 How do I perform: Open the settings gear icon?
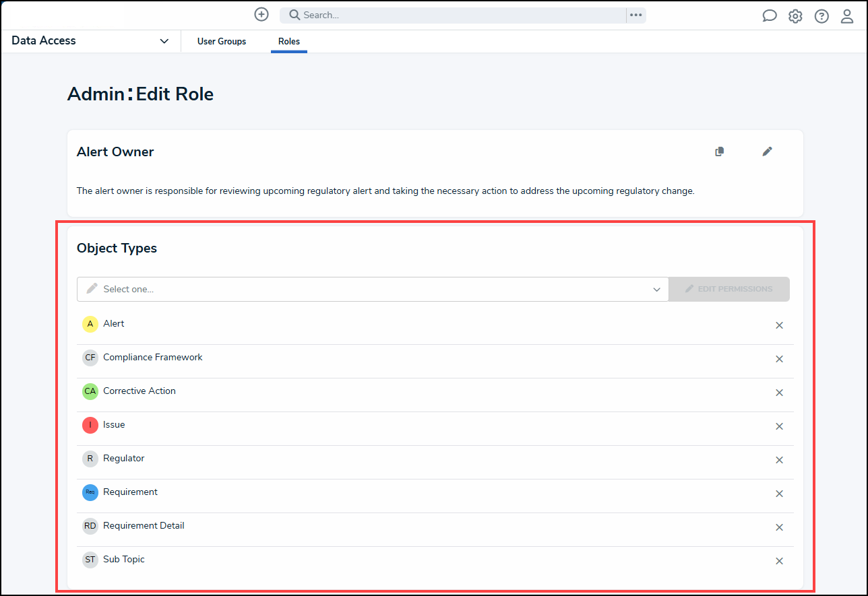(x=796, y=16)
